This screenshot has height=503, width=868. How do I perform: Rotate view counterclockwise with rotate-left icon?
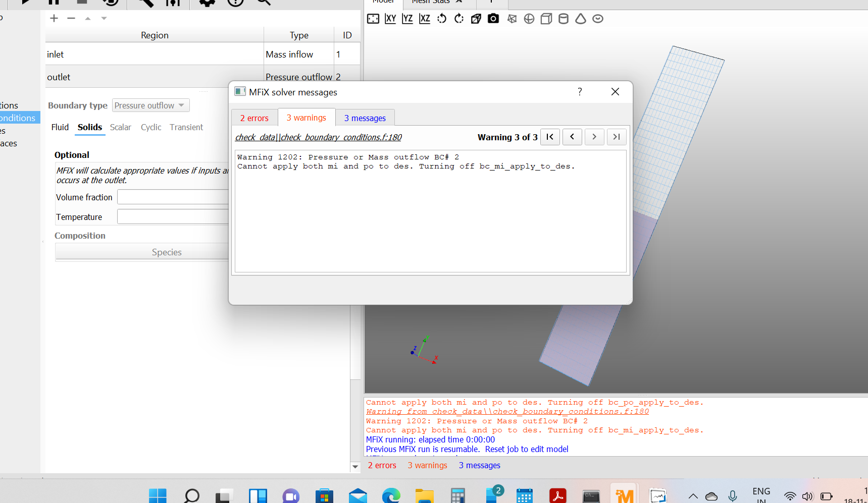[442, 19]
